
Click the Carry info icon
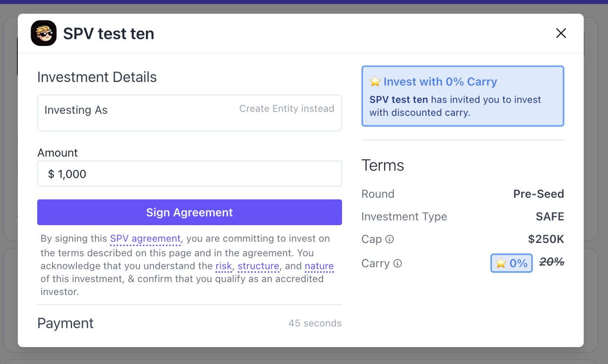(x=397, y=263)
